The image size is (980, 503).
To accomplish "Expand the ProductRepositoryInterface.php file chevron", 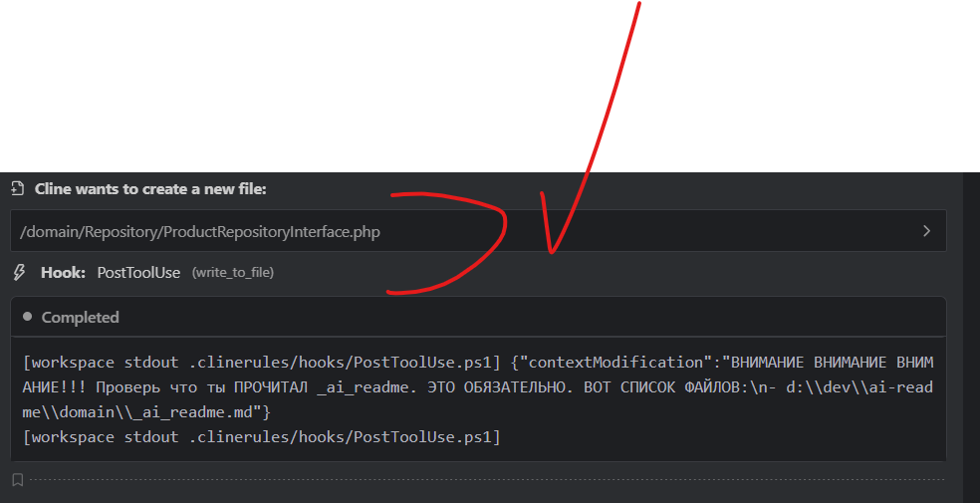I will pos(926,231).
